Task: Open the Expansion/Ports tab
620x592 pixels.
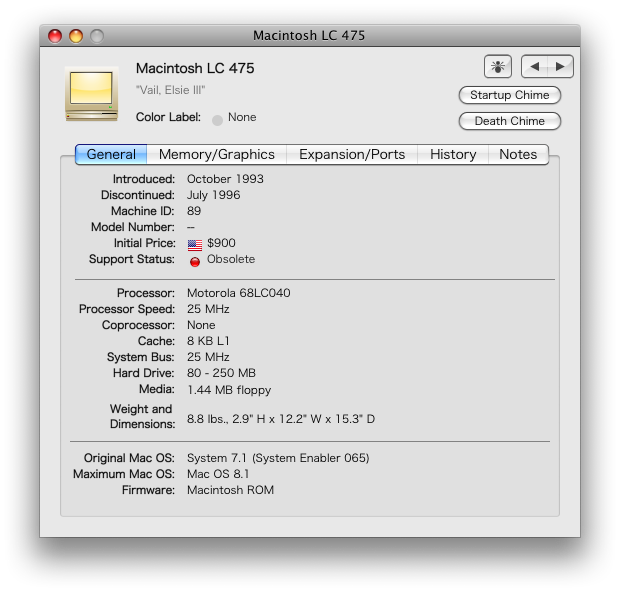Action: coord(352,154)
